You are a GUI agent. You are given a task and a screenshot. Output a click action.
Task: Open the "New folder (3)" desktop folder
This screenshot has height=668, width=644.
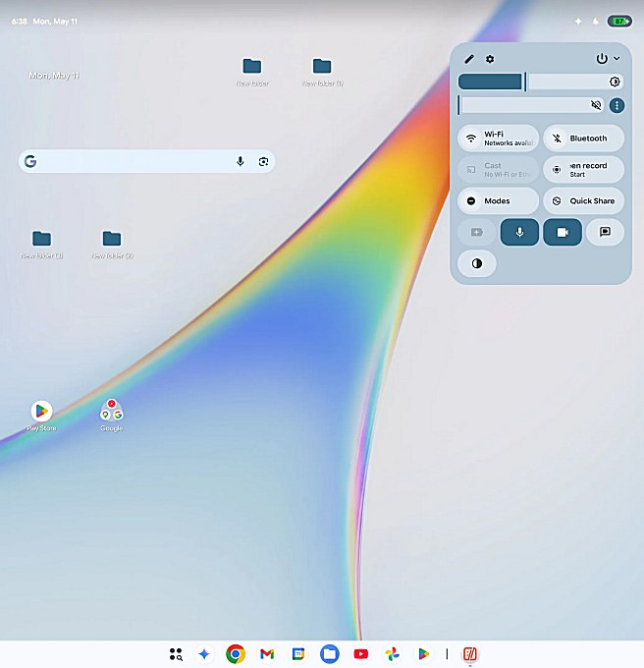pos(41,245)
